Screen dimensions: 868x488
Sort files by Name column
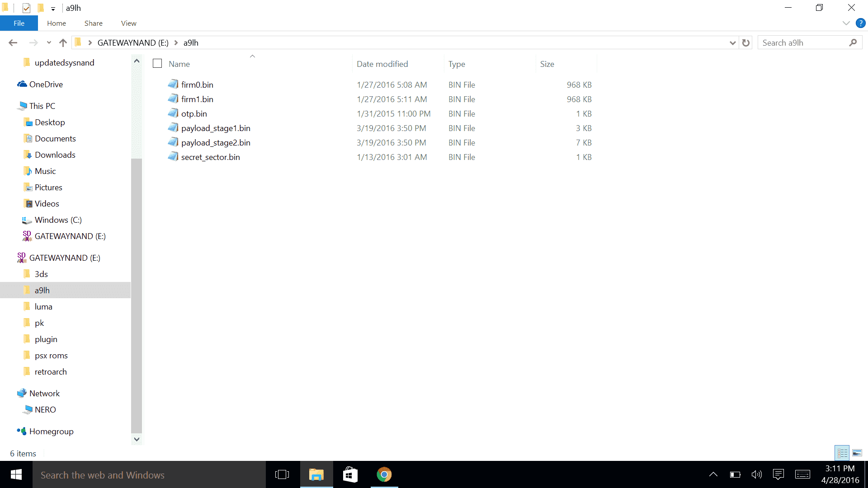coord(179,64)
